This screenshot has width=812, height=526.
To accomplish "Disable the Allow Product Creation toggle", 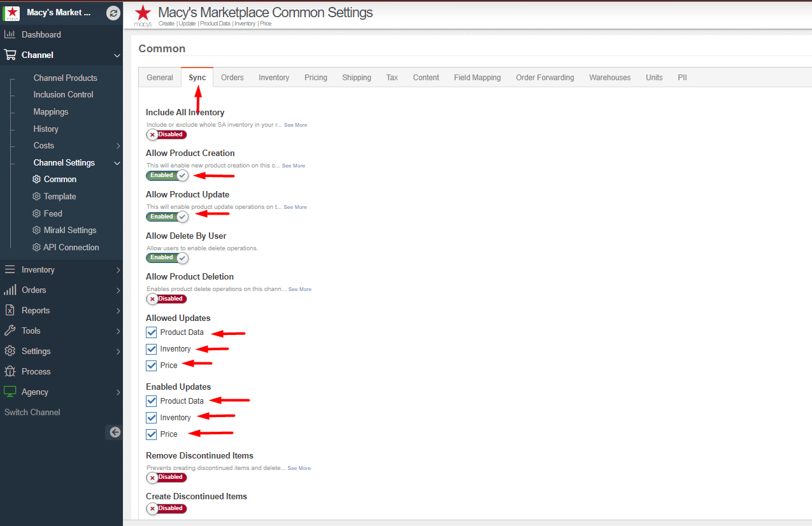I will pos(167,175).
